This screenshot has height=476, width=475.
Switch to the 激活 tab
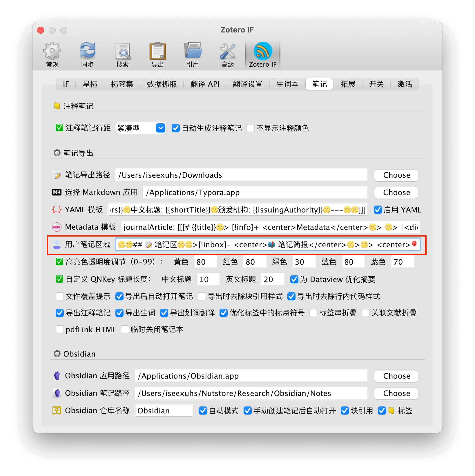coord(405,84)
